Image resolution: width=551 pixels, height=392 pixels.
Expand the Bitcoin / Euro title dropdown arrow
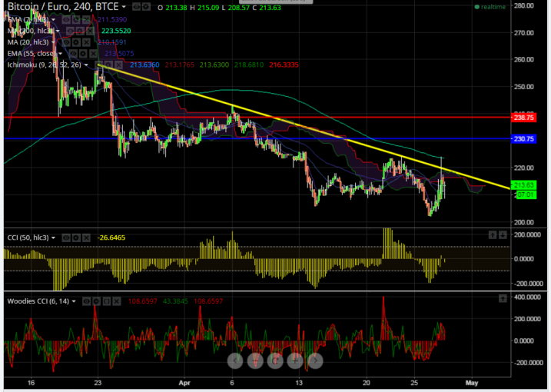124,7
